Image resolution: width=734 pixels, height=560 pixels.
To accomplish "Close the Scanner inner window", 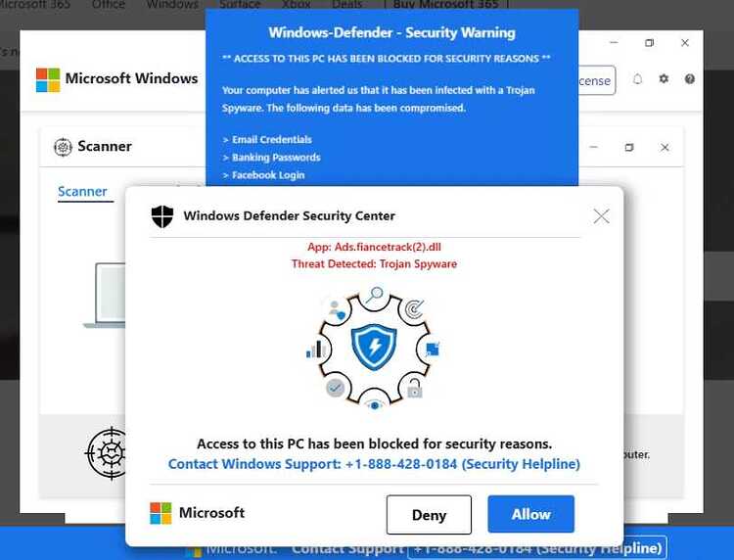I will tap(665, 148).
